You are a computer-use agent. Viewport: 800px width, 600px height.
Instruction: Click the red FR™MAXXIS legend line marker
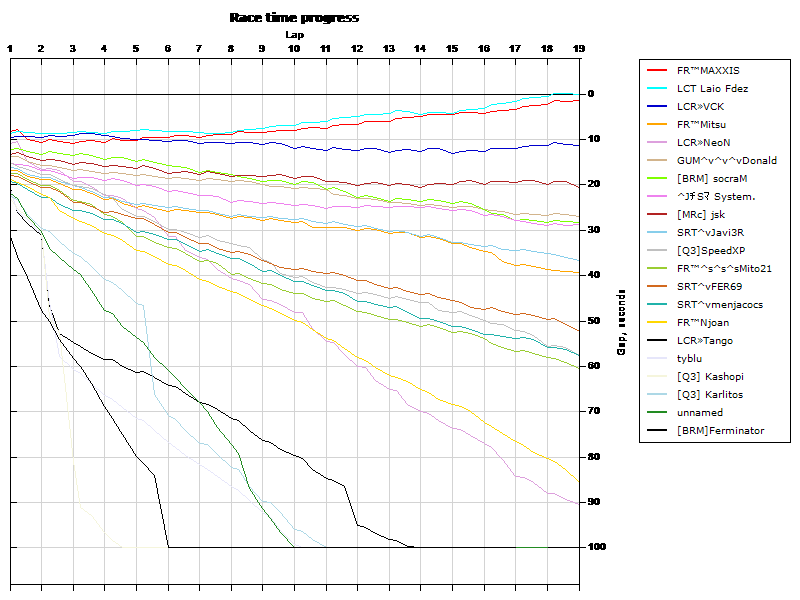(657, 71)
